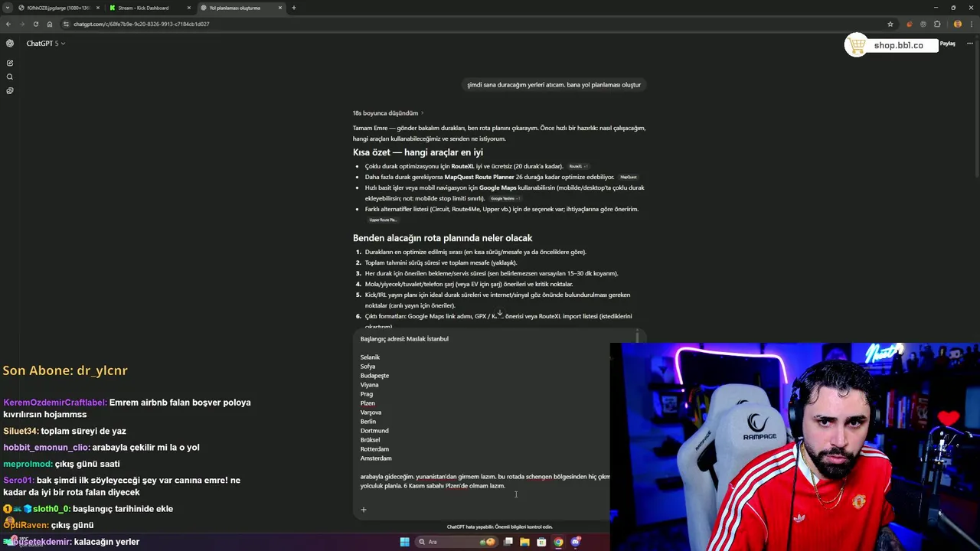The width and height of the screenshot is (980, 551).
Task: Click 'Budapeşte' in the composer list
Action: [374, 376]
